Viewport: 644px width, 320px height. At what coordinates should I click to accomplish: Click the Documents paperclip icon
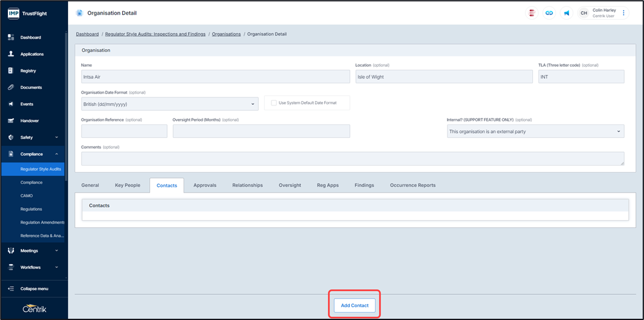[x=10, y=88]
